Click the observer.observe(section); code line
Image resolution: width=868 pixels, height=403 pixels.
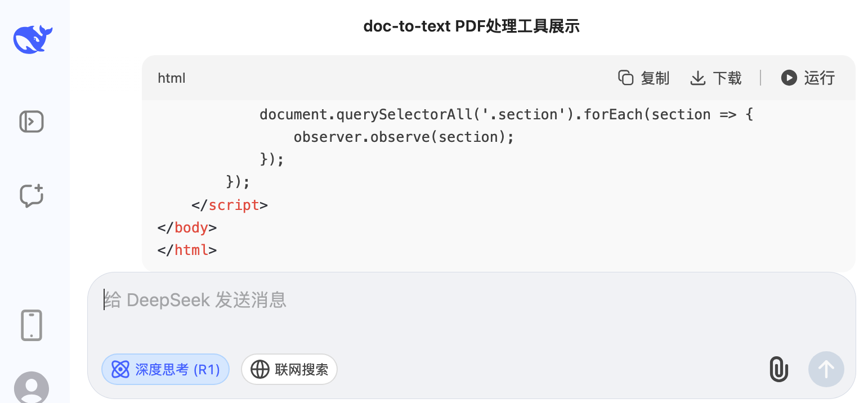[x=404, y=137]
